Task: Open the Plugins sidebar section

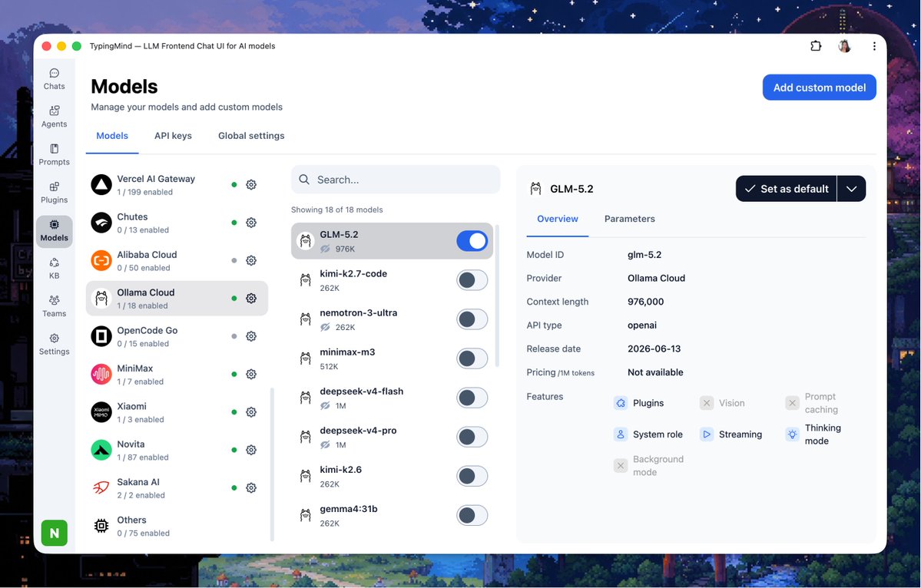Action: pyautogui.click(x=54, y=193)
